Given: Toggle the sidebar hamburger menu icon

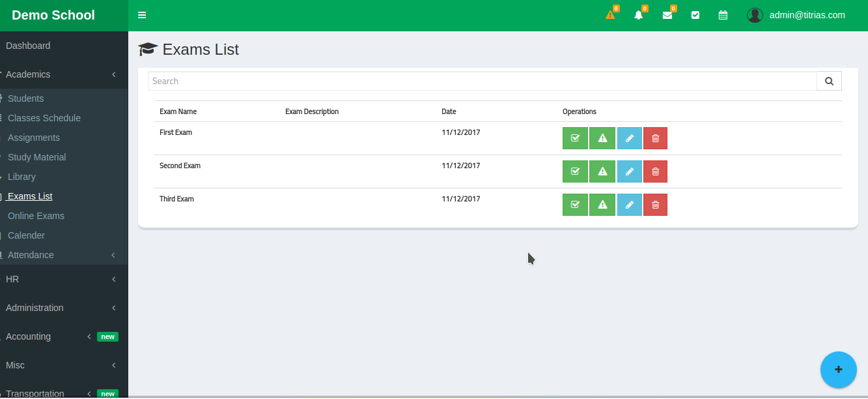Looking at the screenshot, I should point(142,15).
